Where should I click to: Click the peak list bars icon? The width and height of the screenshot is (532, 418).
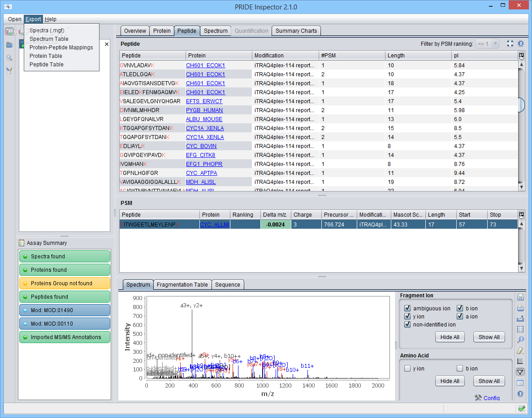click(520, 361)
